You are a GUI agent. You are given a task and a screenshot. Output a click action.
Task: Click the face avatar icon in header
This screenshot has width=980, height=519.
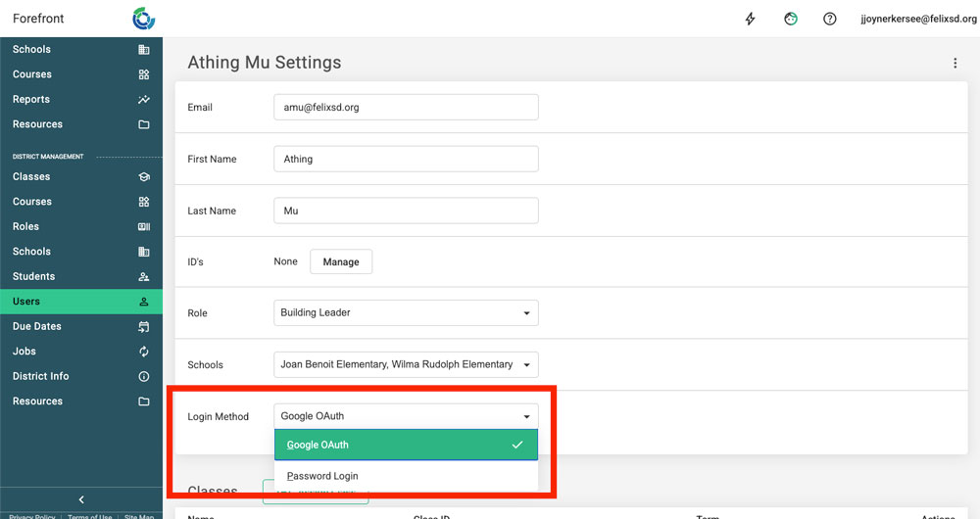pyautogui.click(x=791, y=19)
